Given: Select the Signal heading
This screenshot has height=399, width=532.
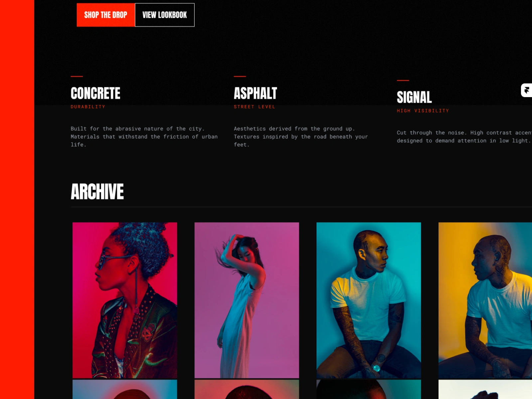Looking at the screenshot, I should coord(414,97).
